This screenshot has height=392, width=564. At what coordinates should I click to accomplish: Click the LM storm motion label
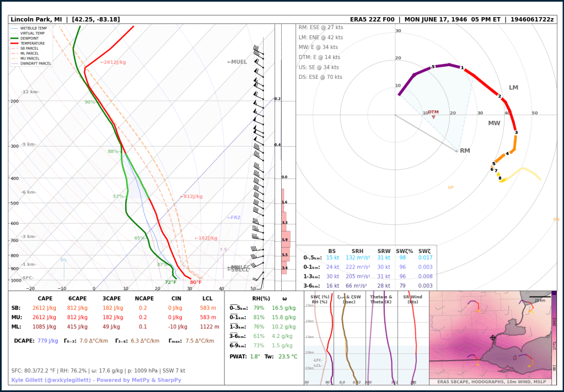click(x=513, y=88)
